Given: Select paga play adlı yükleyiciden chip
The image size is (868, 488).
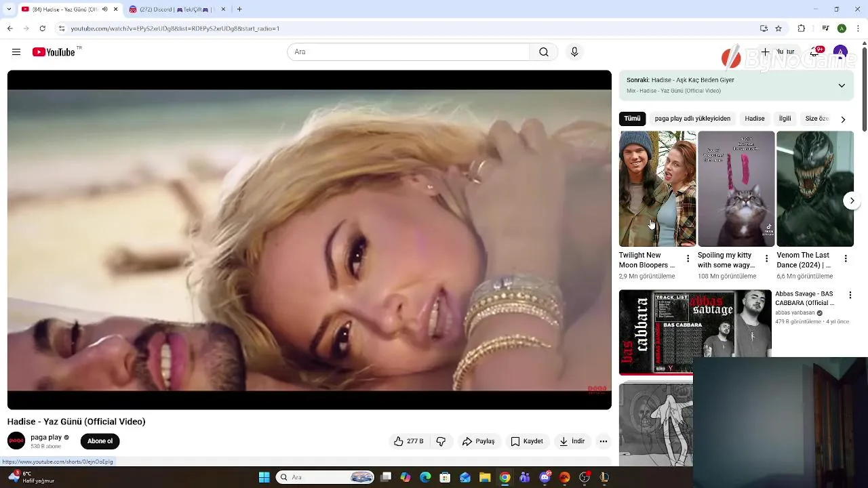Looking at the screenshot, I should click(692, 119).
